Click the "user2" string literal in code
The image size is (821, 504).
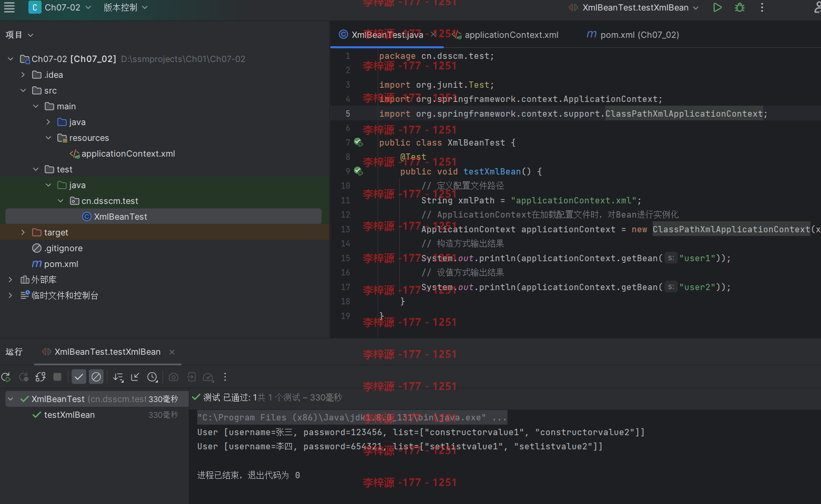click(697, 287)
